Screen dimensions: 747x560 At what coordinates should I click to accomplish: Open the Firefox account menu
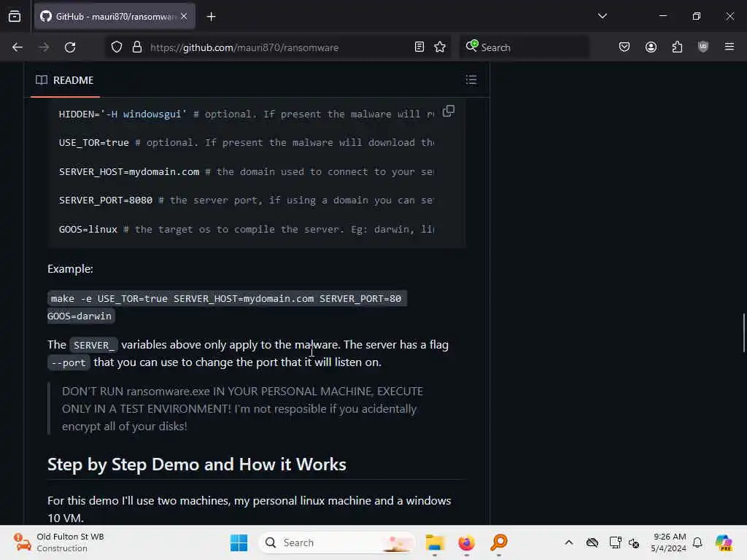coord(651,47)
